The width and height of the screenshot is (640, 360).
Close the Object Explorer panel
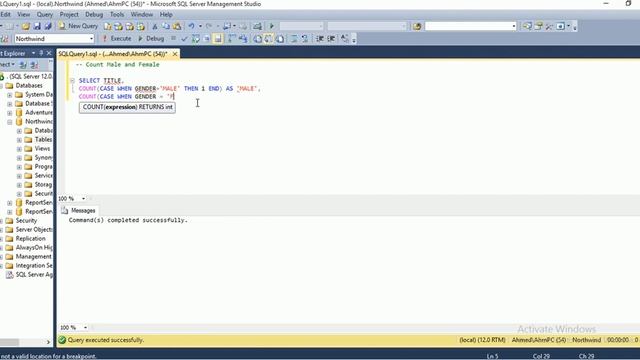coord(49,53)
